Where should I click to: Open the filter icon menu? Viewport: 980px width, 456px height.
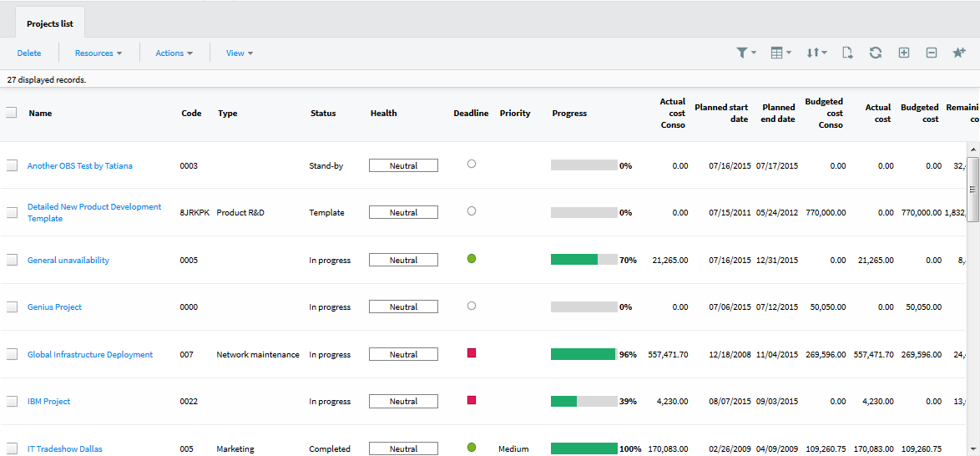click(x=745, y=53)
